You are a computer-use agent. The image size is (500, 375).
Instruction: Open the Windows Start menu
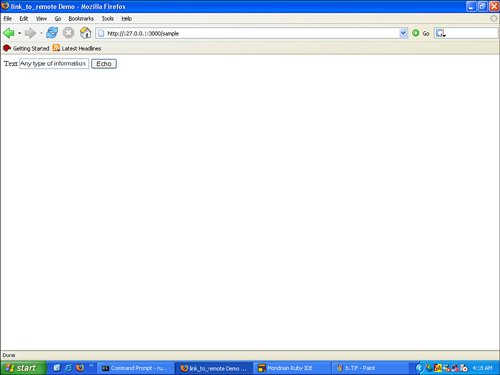point(23,368)
